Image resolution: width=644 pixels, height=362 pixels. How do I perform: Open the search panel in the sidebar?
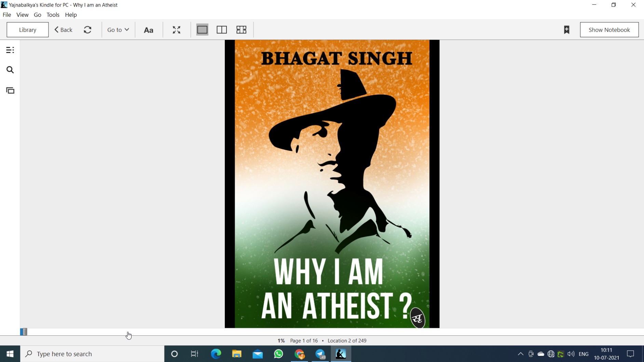(x=10, y=70)
